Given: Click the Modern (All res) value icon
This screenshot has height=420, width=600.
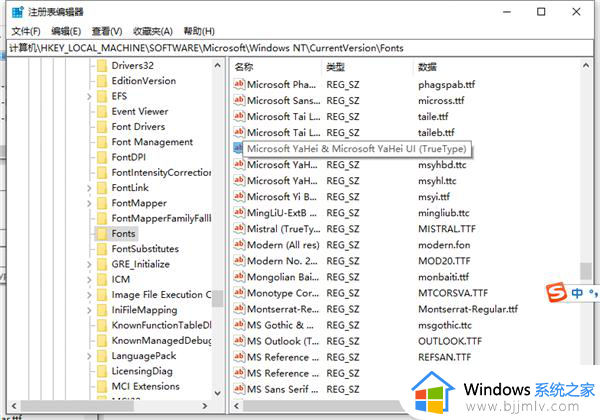Looking at the screenshot, I should point(239,245).
